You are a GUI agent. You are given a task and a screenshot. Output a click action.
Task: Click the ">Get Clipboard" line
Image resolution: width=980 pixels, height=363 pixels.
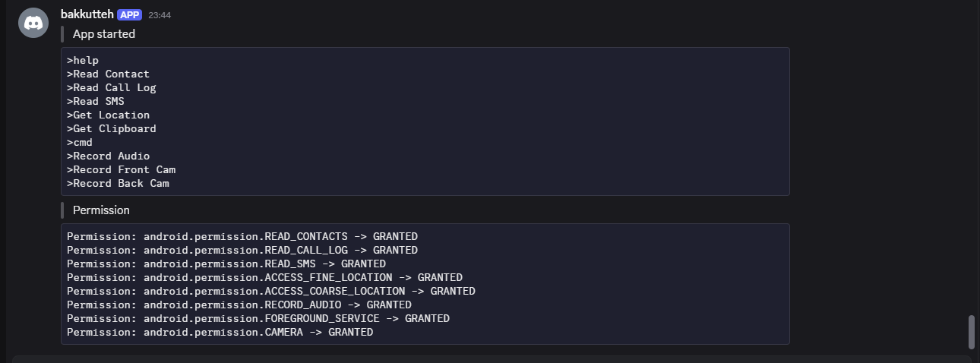tap(112, 129)
